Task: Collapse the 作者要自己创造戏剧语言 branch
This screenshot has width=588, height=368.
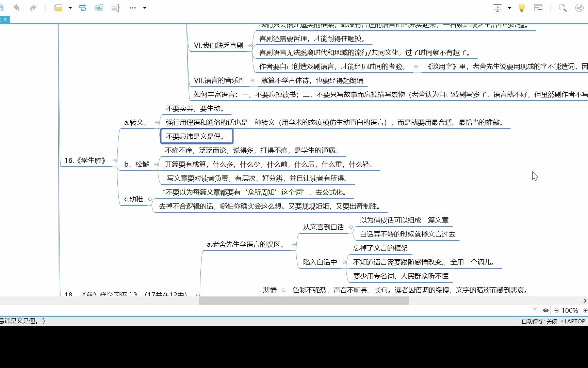Action: coord(416,66)
